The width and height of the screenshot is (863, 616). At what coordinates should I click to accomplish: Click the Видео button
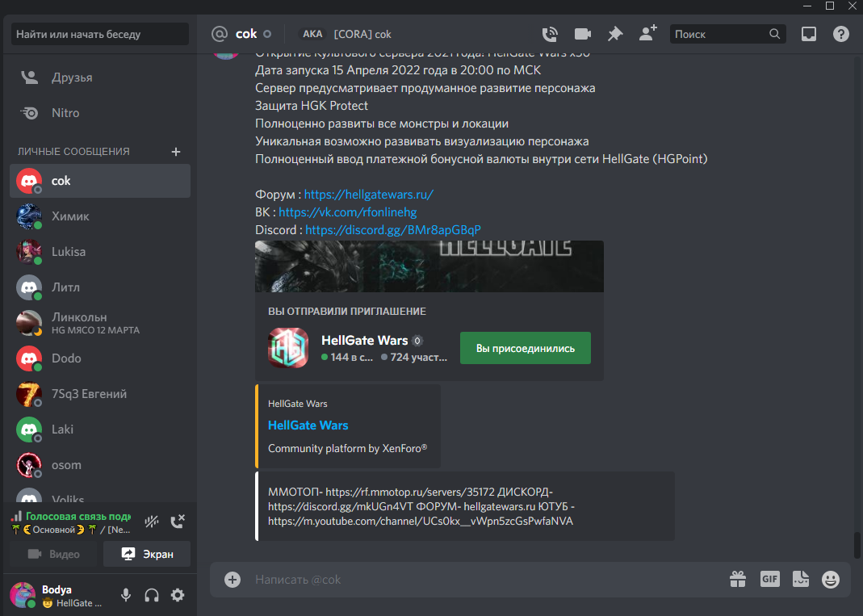click(x=53, y=554)
